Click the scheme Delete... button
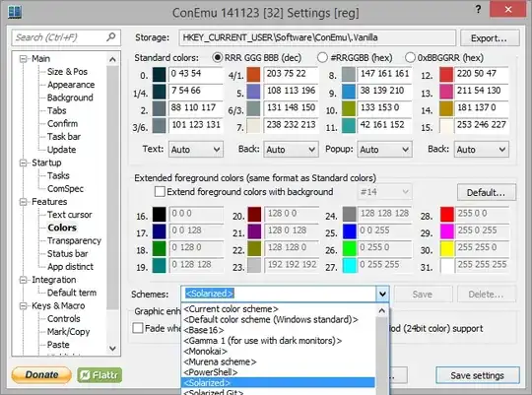Viewport: 532px width, 395px height. [487, 295]
